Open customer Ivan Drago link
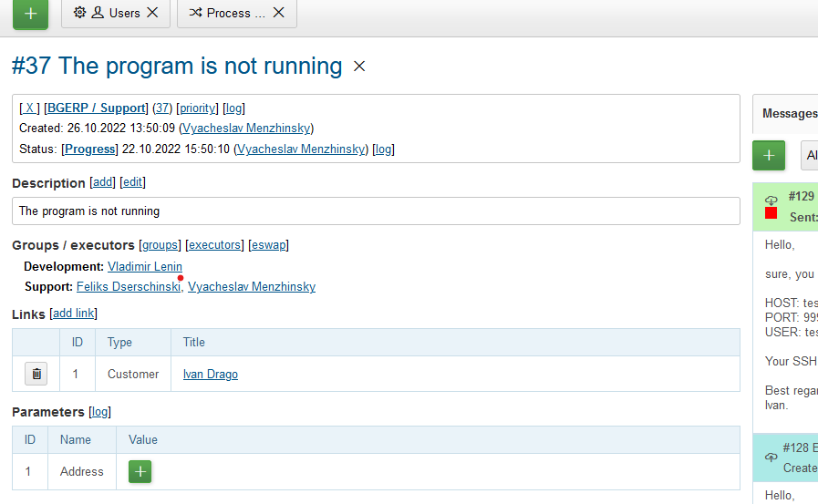Viewport: 818px width, 504px height. pos(210,374)
